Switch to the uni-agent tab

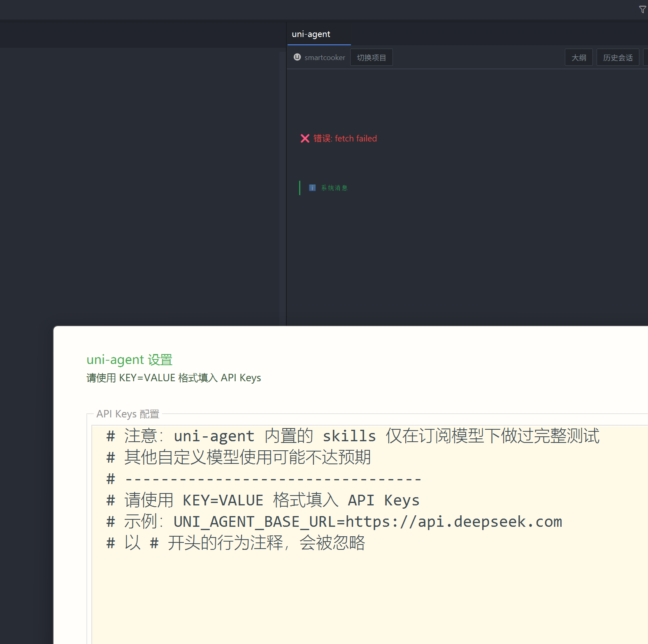pos(311,34)
